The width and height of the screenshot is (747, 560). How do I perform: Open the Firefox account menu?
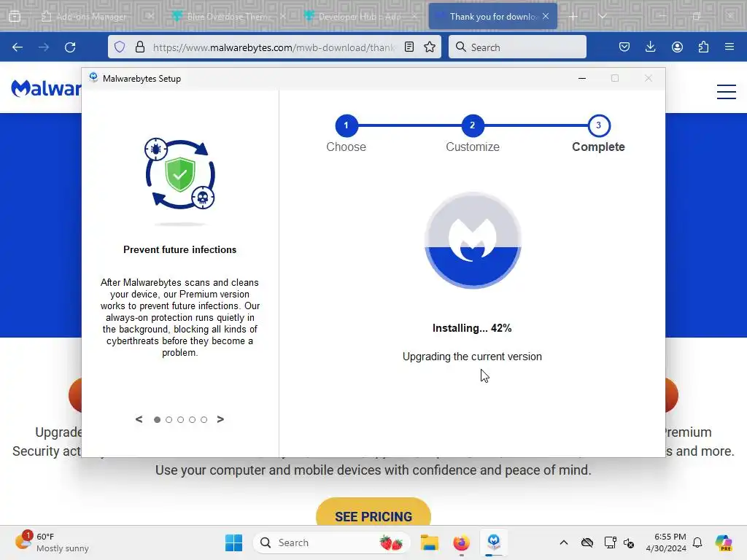[x=677, y=47]
